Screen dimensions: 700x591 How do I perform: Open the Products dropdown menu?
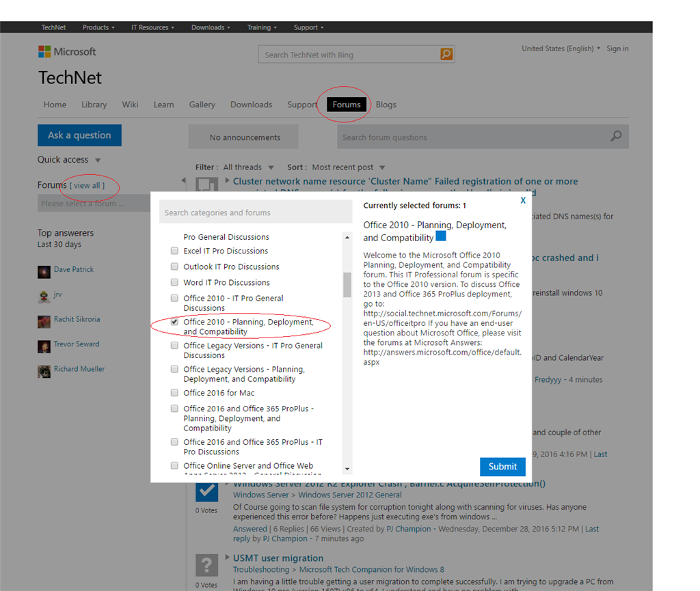pyautogui.click(x=98, y=27)
